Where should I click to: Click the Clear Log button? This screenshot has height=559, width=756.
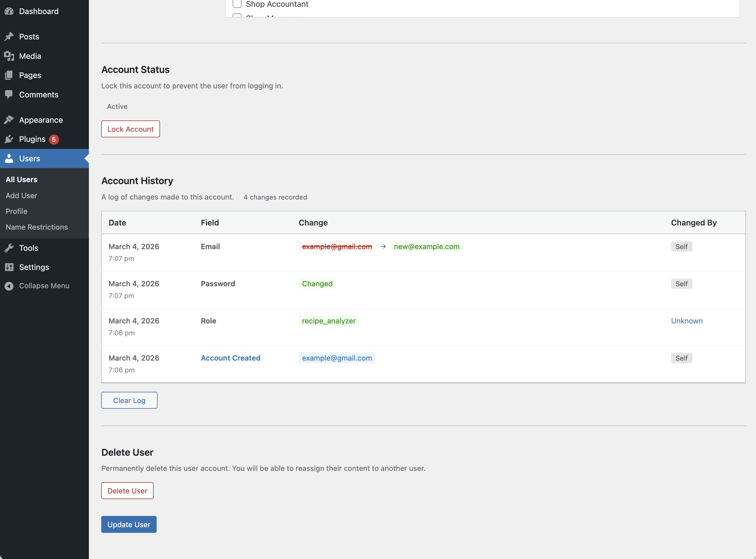point(129,400)
